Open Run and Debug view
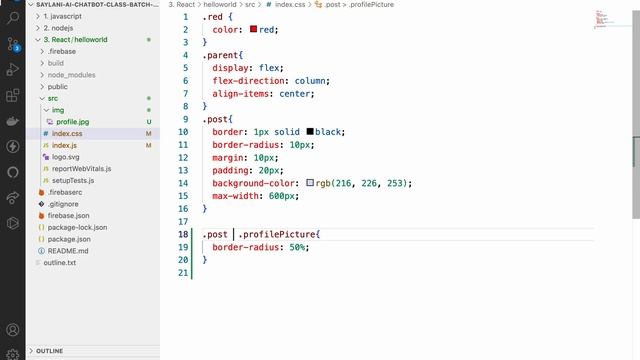The height and width of the screenshot is (360, 640). (13, 69)
